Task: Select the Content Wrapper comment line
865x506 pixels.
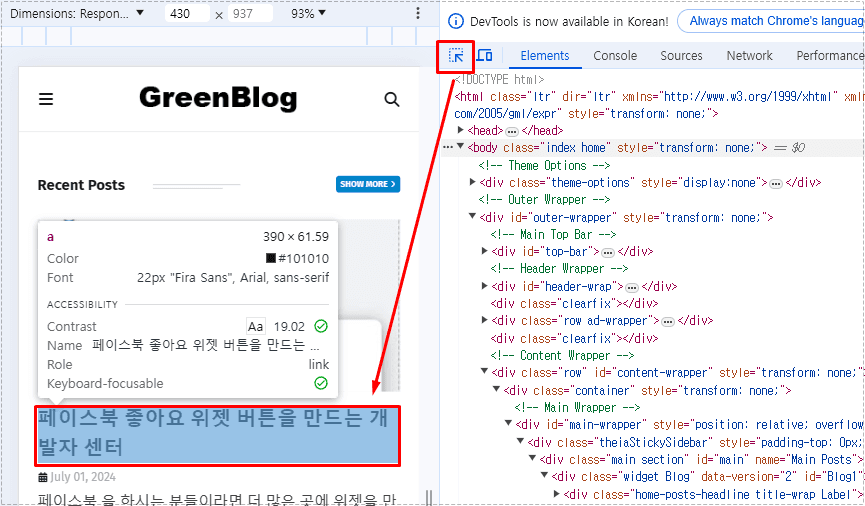Action: [562, 355]
